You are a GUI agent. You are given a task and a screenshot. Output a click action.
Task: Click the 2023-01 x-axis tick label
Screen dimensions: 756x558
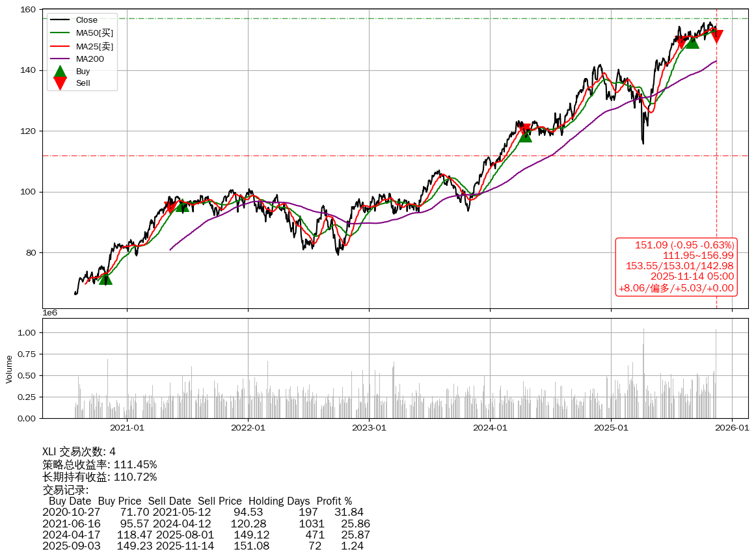pyautogui.click(x=369, y=428)
